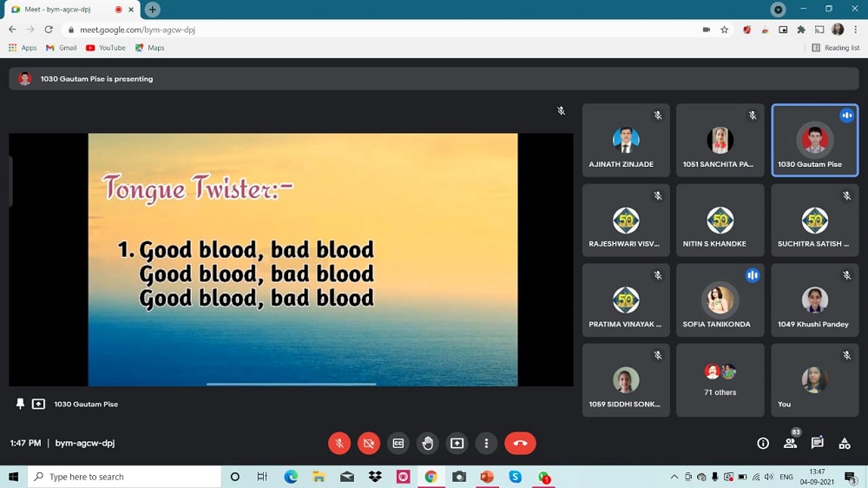Screen dimensions: 868x488
Task: Show the participants list icon
Action: (790, 443)
